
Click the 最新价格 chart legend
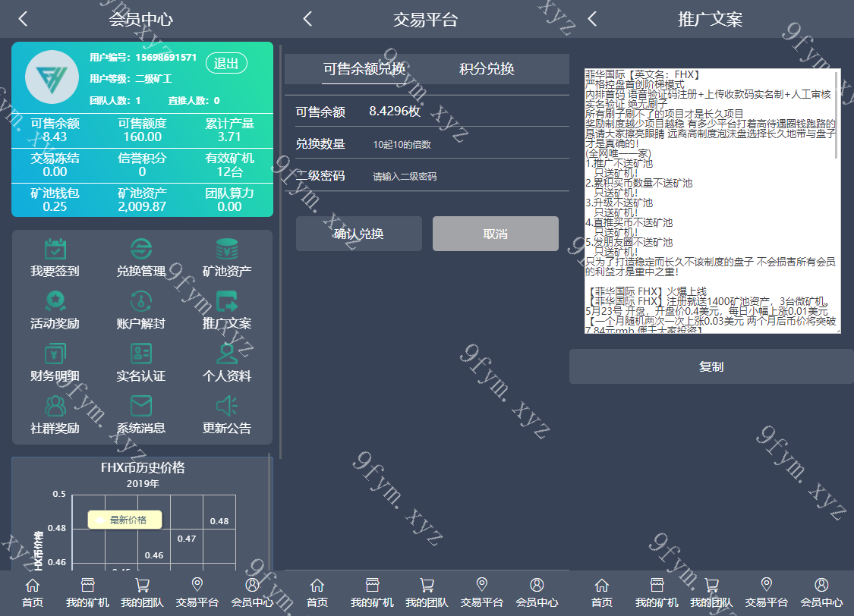click(x=125, y=520)
